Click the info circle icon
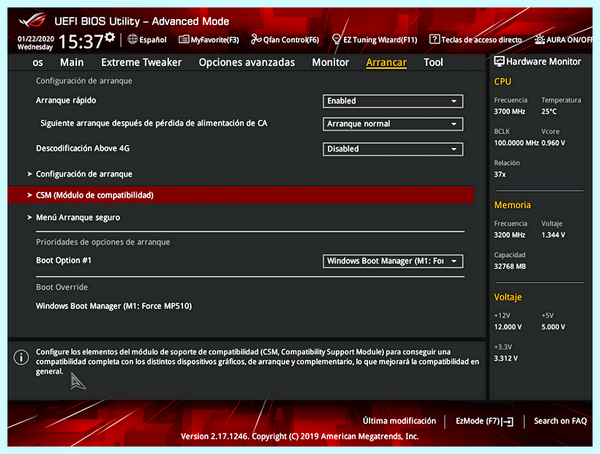 click(21, 357)
